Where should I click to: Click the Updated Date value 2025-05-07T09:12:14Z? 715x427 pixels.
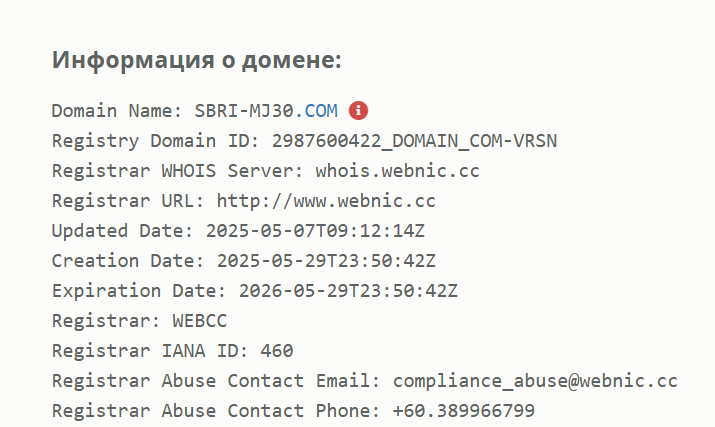[x=315, y=231]
